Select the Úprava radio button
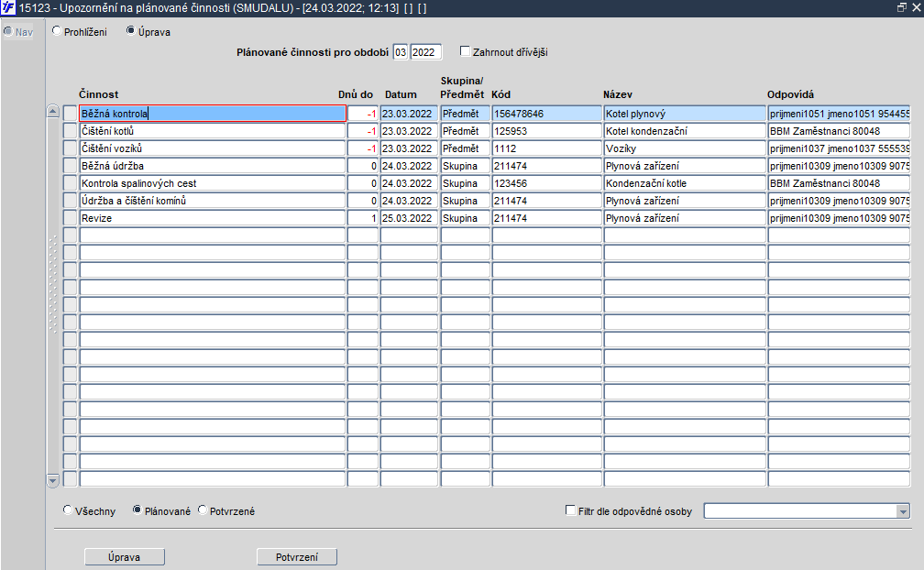924x570 pixels. click(x=131, y=30)
